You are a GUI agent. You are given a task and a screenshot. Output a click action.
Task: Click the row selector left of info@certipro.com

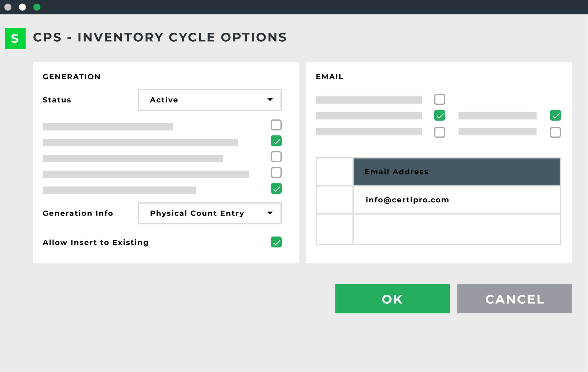[335, 200]
